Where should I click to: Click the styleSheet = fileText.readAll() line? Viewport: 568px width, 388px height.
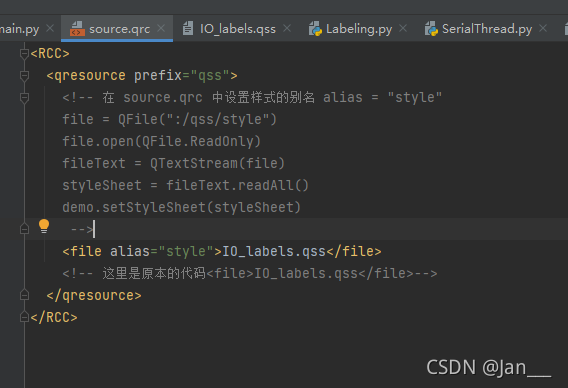pyautogui.click(x=185, y=185)
